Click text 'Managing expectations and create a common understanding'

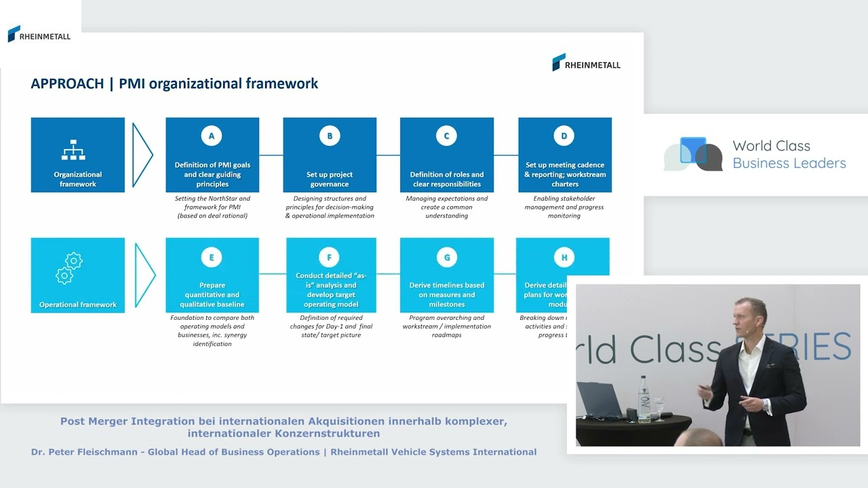tap(447, 207)
